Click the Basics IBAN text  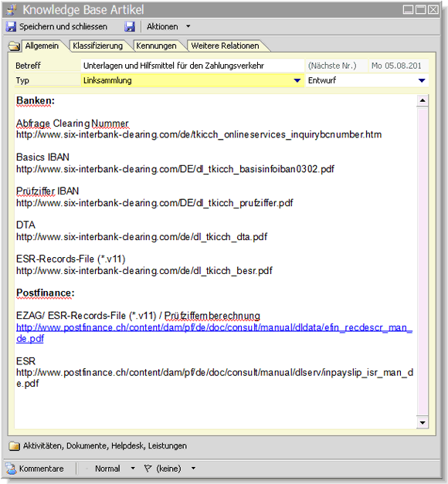coord(42,157)
